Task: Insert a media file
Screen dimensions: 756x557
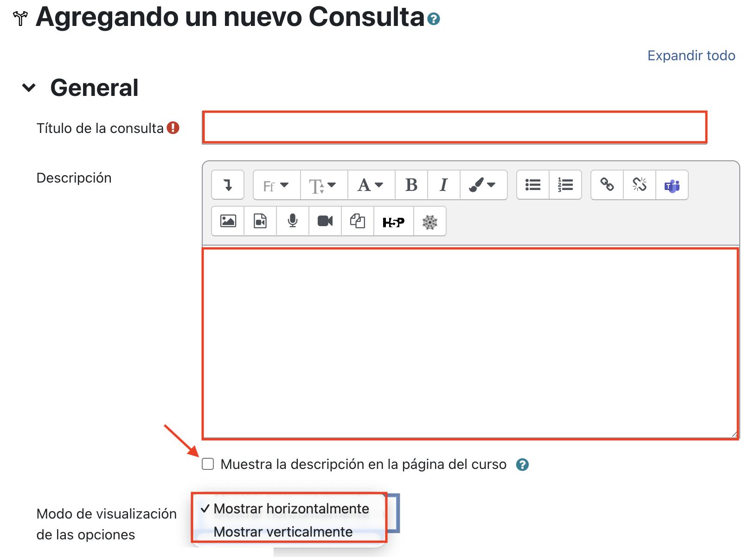Action: [260, 221]
